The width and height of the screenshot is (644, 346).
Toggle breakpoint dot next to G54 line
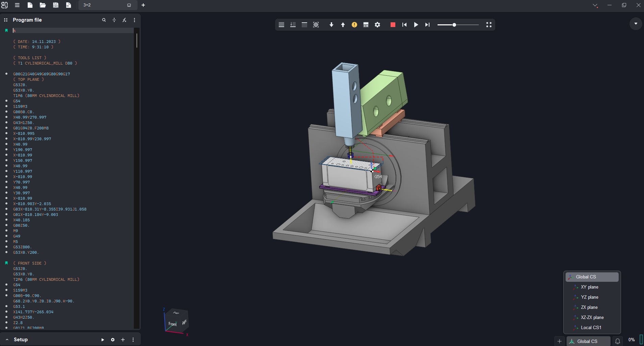click(6, 101)
